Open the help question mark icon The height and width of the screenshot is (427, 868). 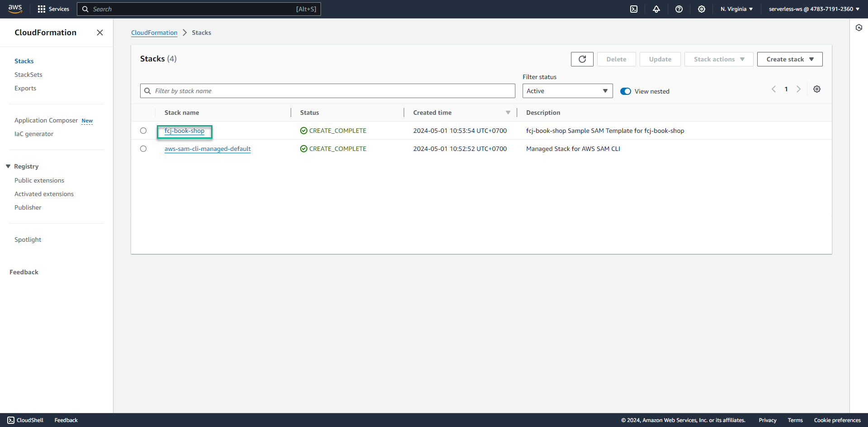pos(679,9)
